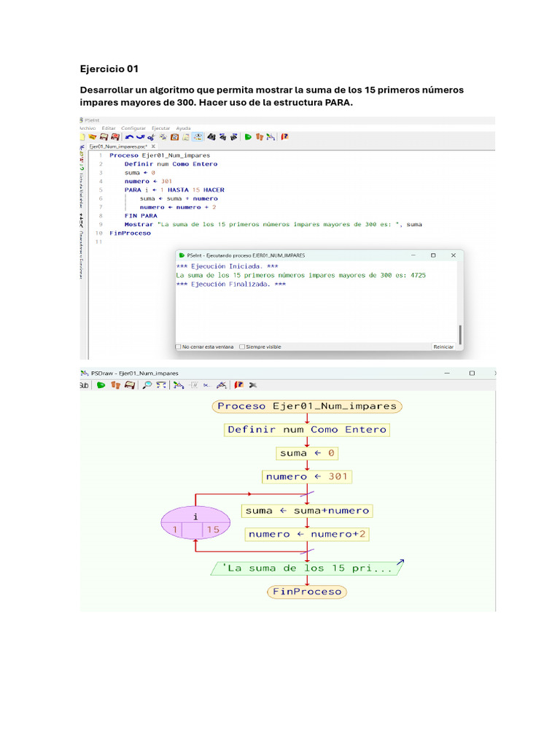
Task: Click the Undo arrow in PSeInt toolbar
Action: coord(129,136)
